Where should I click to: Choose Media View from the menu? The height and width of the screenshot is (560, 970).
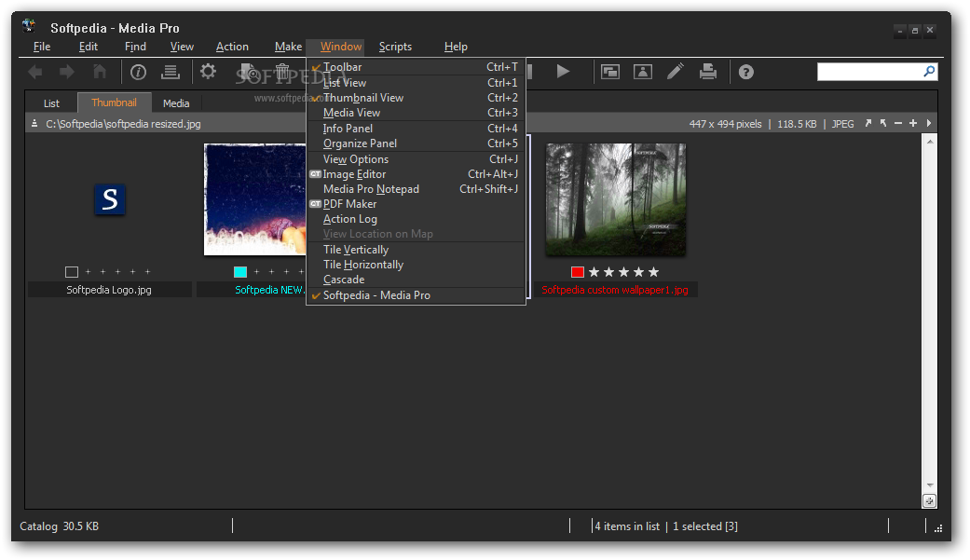(416, 113)
